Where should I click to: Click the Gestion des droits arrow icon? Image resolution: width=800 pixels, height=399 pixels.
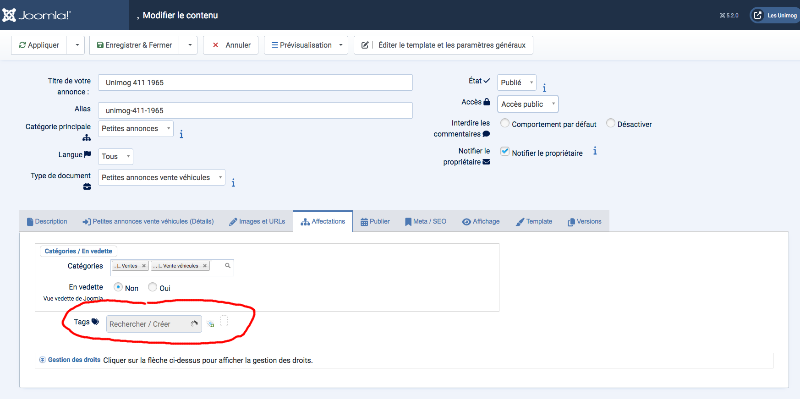(x=42, y=360)
